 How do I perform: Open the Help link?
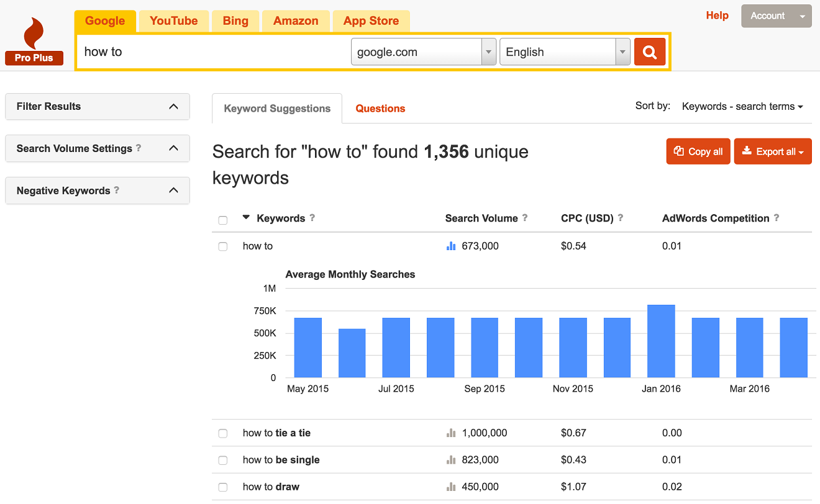717,16
